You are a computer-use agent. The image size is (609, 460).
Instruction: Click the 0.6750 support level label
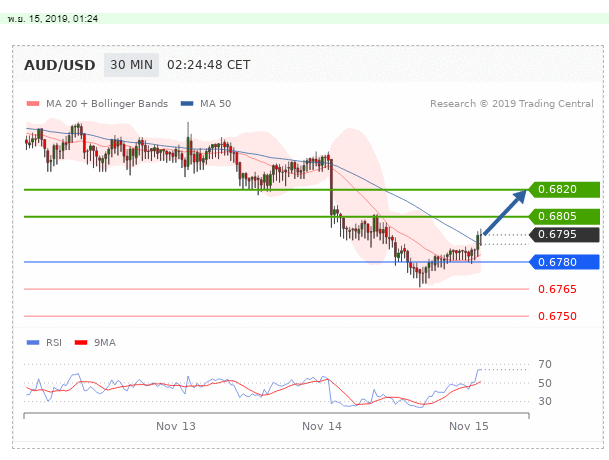pos(557,316)
